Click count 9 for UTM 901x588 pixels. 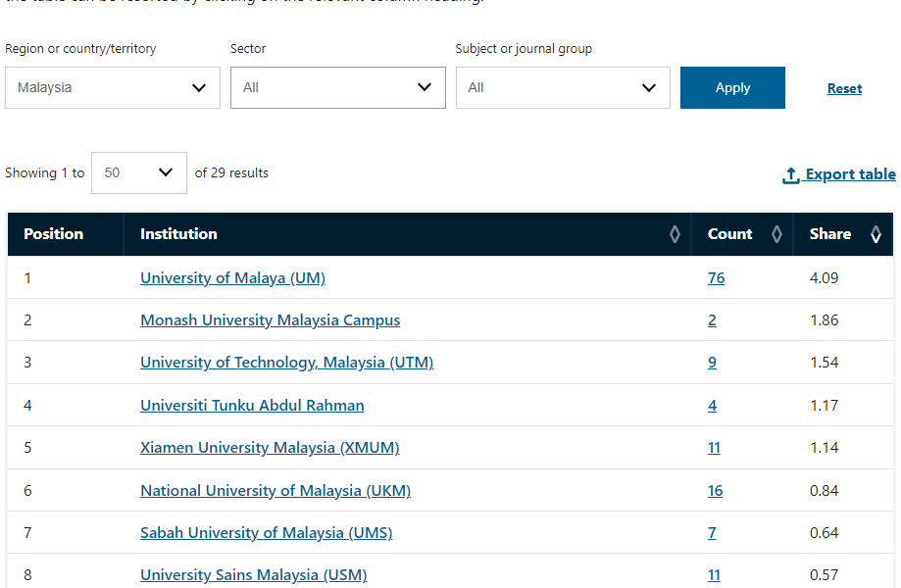pos(712,363)
